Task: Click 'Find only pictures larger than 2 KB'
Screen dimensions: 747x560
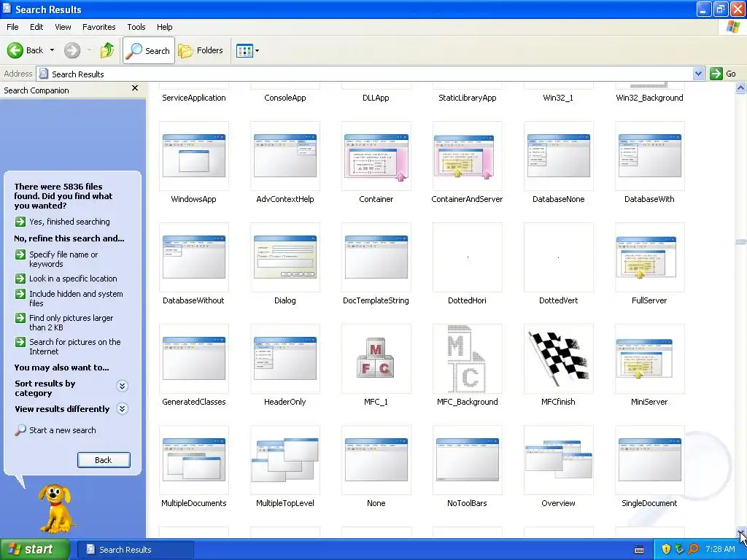Action: [64, 322]
